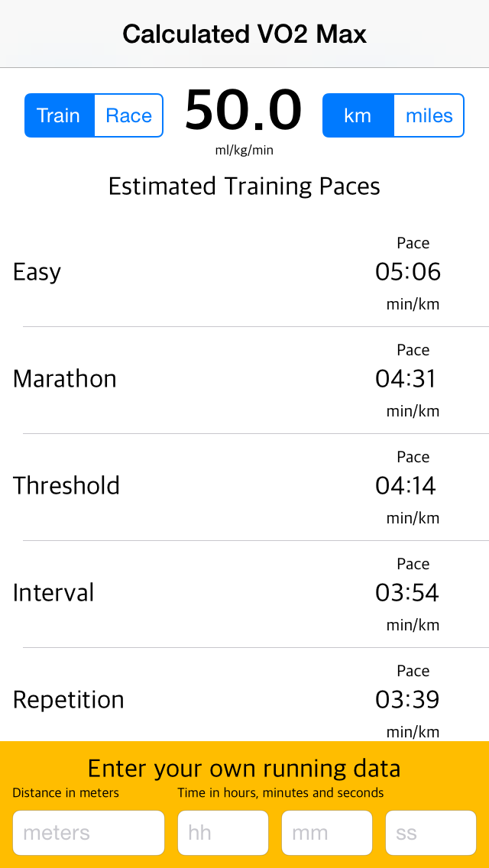Select the km unit segment
This screenshot has width=489, height=868.
(359, 115)
